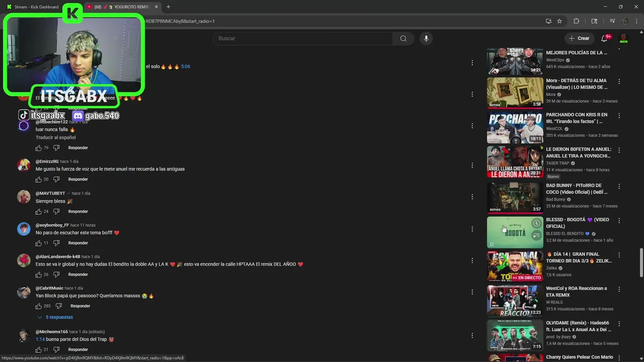Open the Crear menu

coord(579,38)
